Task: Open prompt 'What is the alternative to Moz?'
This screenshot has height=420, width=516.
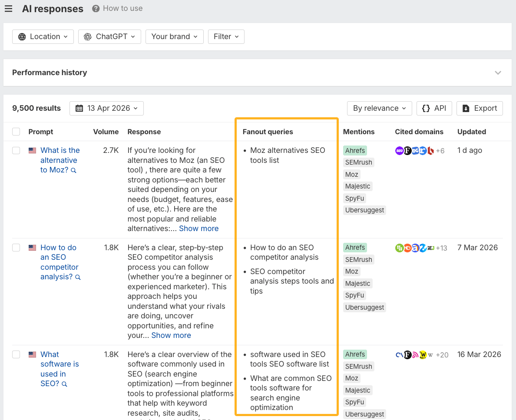Action: click(x=60, y=160)
